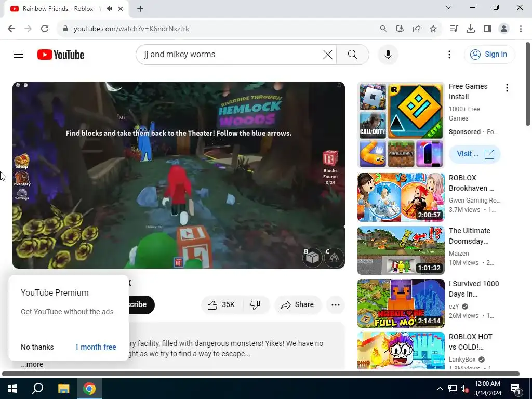The height and width of the screenshot is (399, 532).
Task: Click the Sign in button
Action: 489,54
